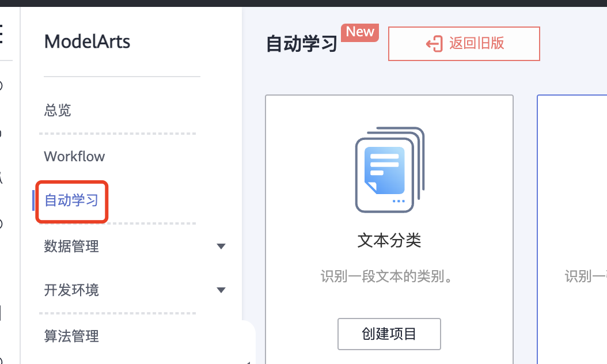
Task: Click 创建项目 under 文本分类
Action: (389, 334)
